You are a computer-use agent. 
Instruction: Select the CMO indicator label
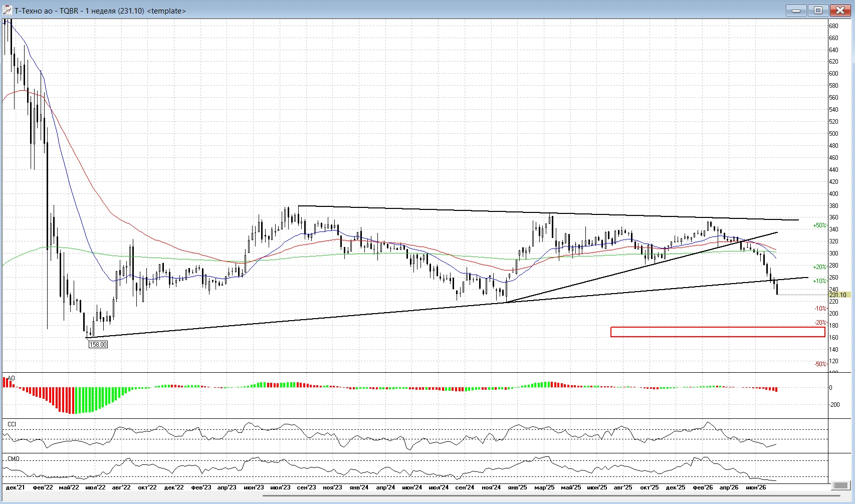click(x=13, y=459)
